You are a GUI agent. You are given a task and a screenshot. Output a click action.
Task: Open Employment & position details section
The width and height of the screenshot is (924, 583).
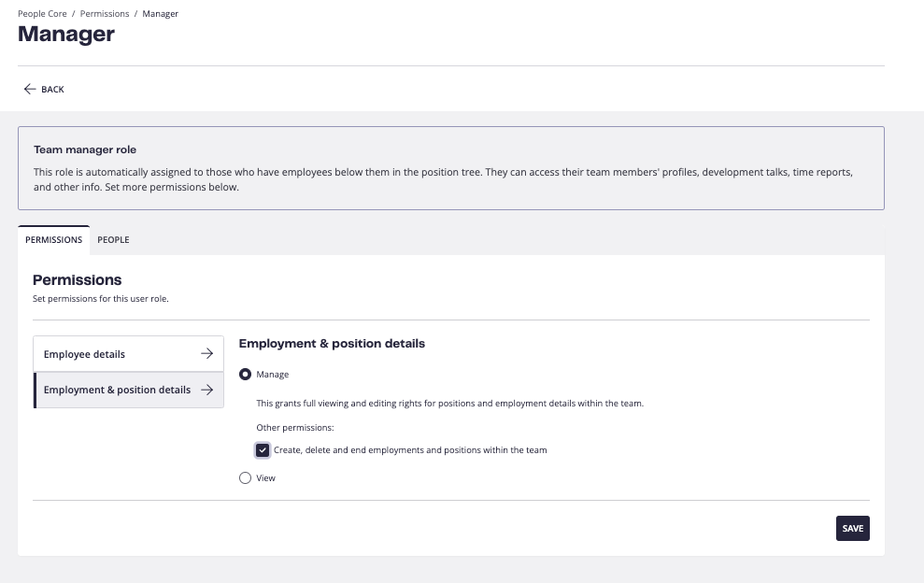[x=129, y=390]
